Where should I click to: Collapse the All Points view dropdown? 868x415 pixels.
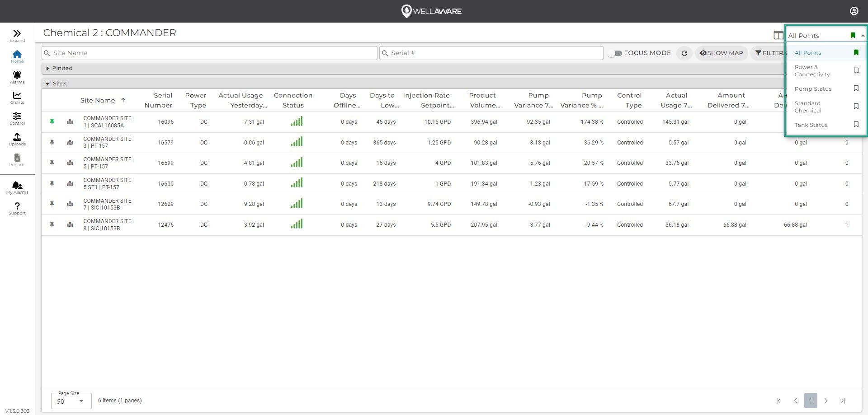point(863,36)
